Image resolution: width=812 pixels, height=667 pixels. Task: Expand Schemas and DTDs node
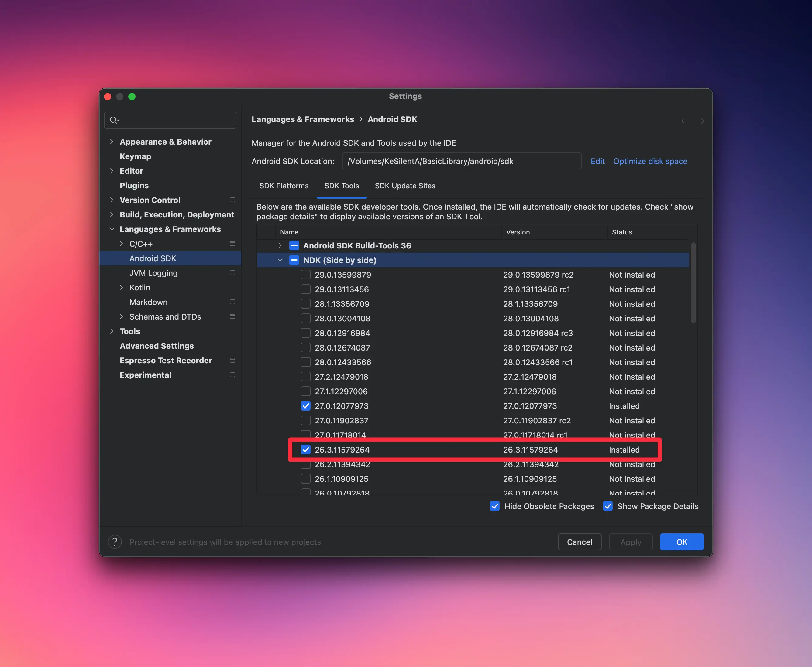tap(122, 316)
